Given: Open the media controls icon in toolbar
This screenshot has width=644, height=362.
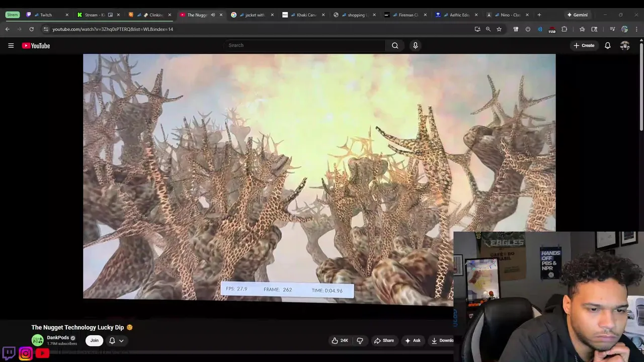Looking at the screenshot, I should (x=612, y=29).
